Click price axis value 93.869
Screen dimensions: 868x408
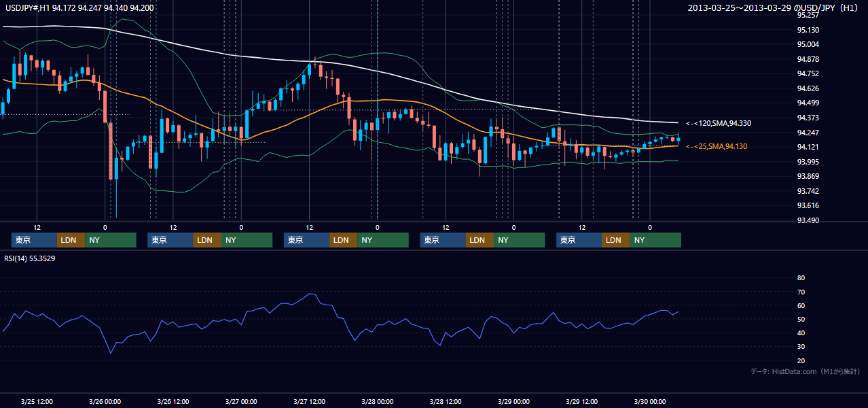[x=808, y=176]
